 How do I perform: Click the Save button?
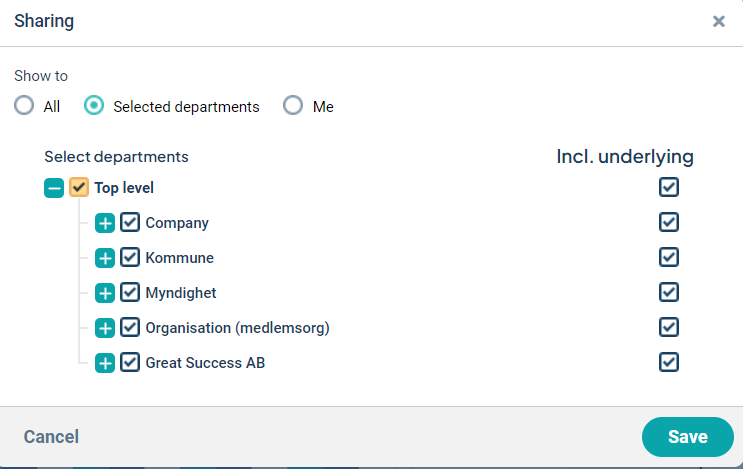click(688, 437)
